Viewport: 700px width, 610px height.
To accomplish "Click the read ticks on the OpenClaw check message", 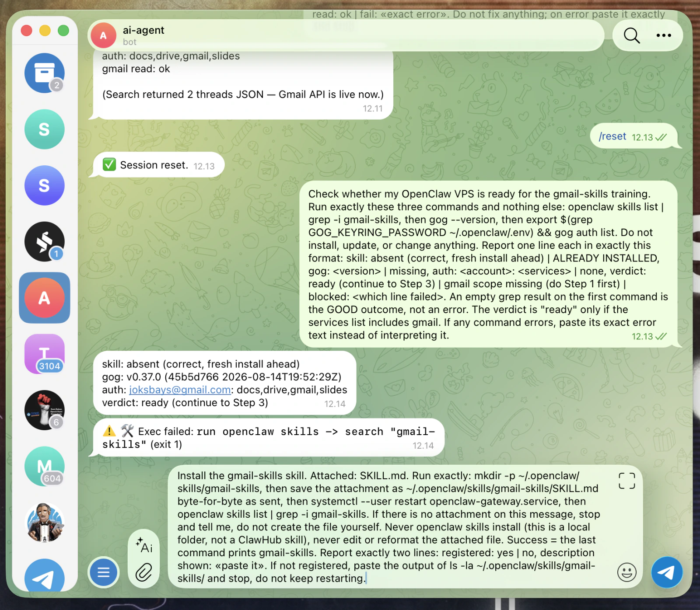I will 661,336.
